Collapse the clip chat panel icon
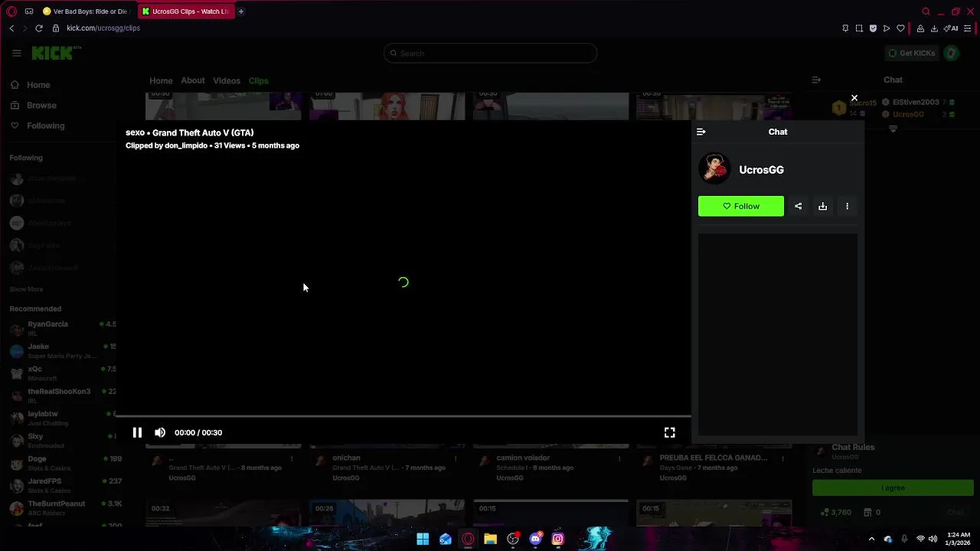980x551 pixels. 701,132
